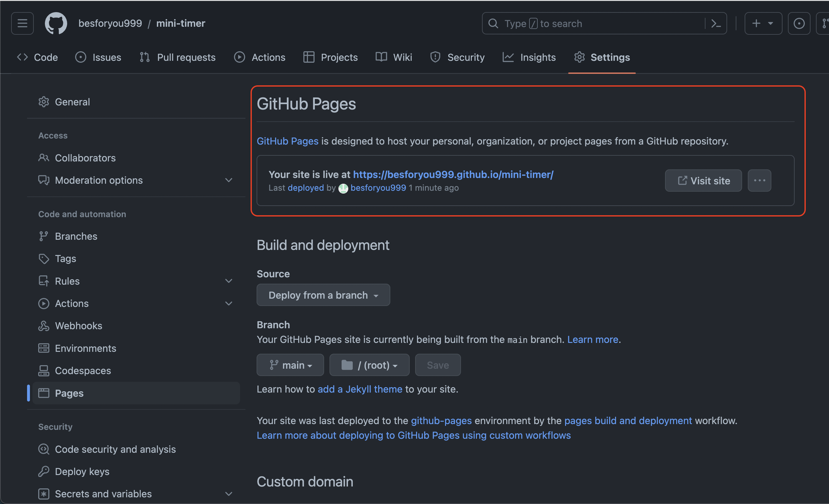Click the Environments server icon
This screenshot has height=504, width=829.
point(44,348)
